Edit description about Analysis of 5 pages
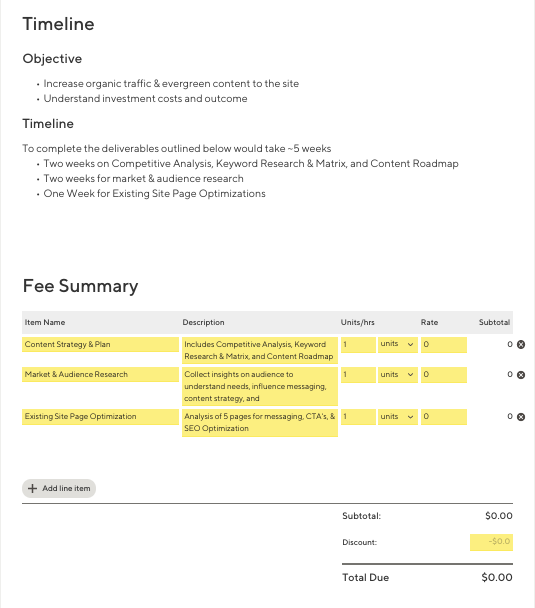The width and height of the screenshot is (535, 608). 260,423
